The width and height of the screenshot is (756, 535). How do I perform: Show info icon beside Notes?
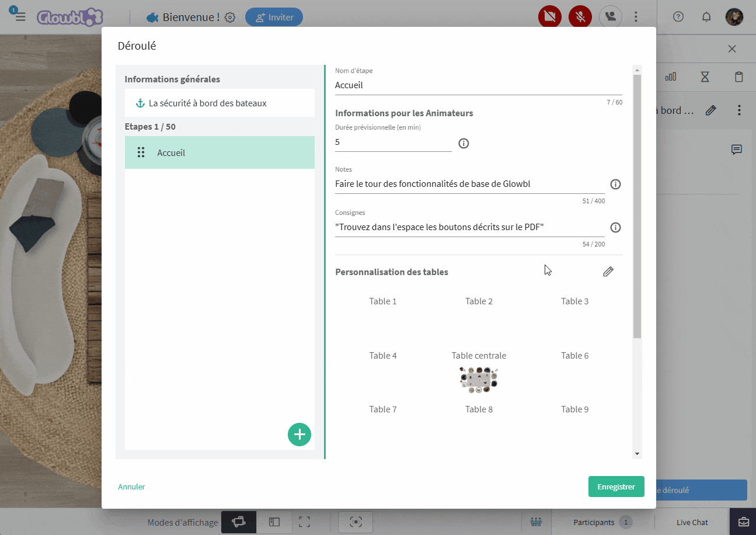tap(615, 184)
